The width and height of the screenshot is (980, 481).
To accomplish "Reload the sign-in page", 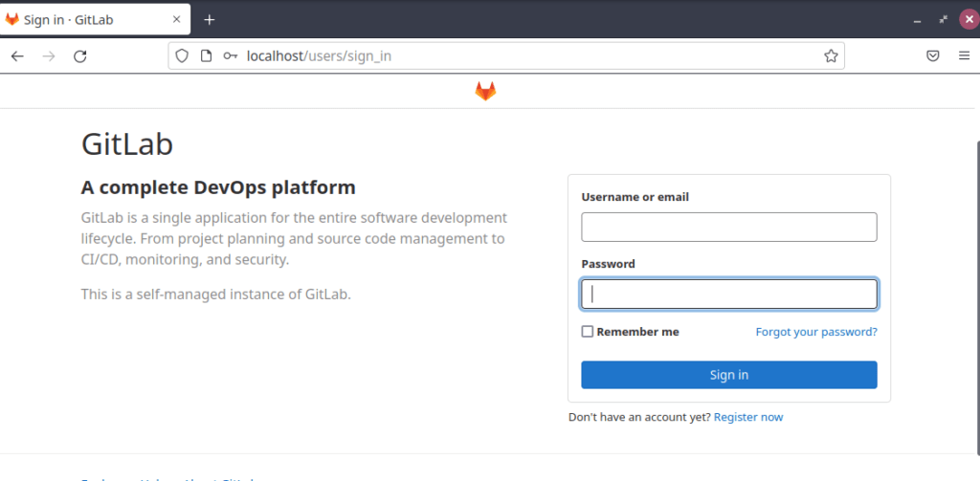I will (80, 56).
